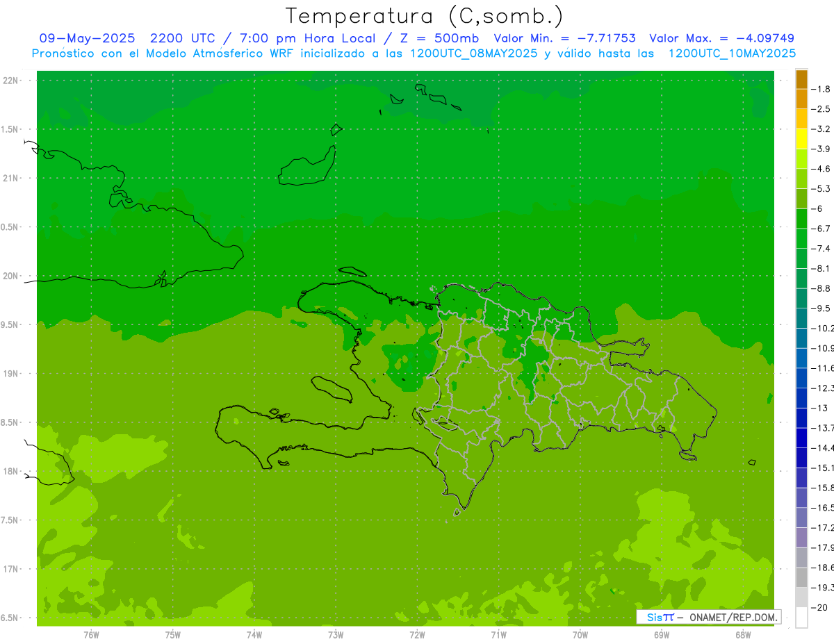Viewport: 834px width, 644px height.
Task: Pick the purple swatch between -17.2 and -17.9
Action: tap(801, 537)
